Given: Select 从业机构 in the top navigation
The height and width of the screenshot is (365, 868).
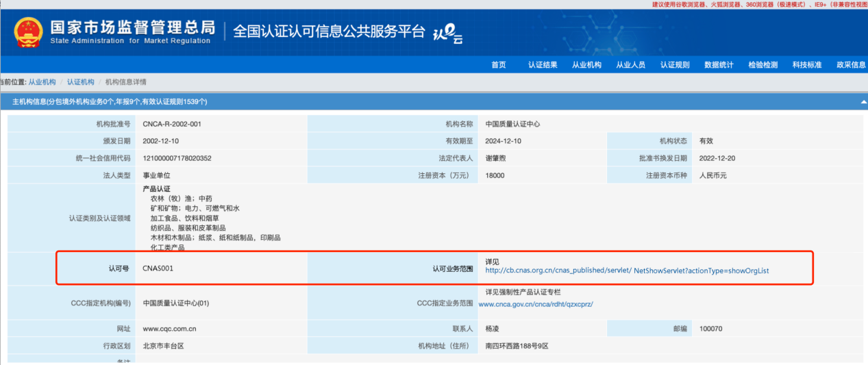Looking at the screenshot, I should pyautogui.click(x=586, y=65).
